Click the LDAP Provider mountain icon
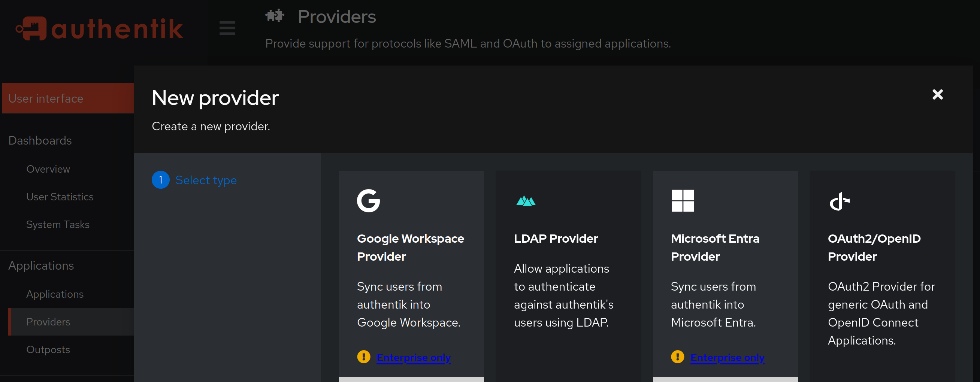Viewport: 980px width, 382px height. click(526, 200)
